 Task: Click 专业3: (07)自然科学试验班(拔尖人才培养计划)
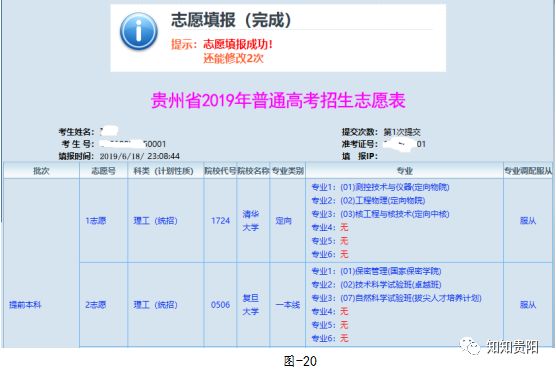[396, 298]
